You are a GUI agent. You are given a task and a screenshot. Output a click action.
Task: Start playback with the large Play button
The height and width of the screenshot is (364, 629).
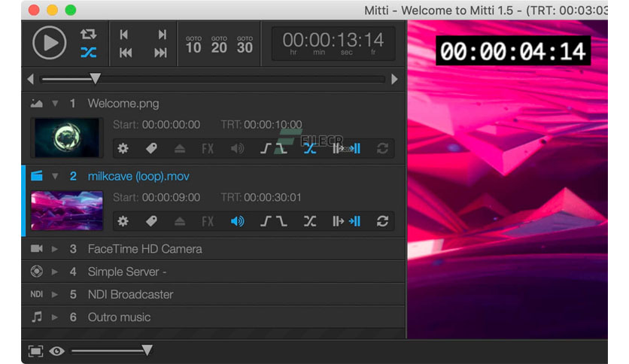pos(49,43)
